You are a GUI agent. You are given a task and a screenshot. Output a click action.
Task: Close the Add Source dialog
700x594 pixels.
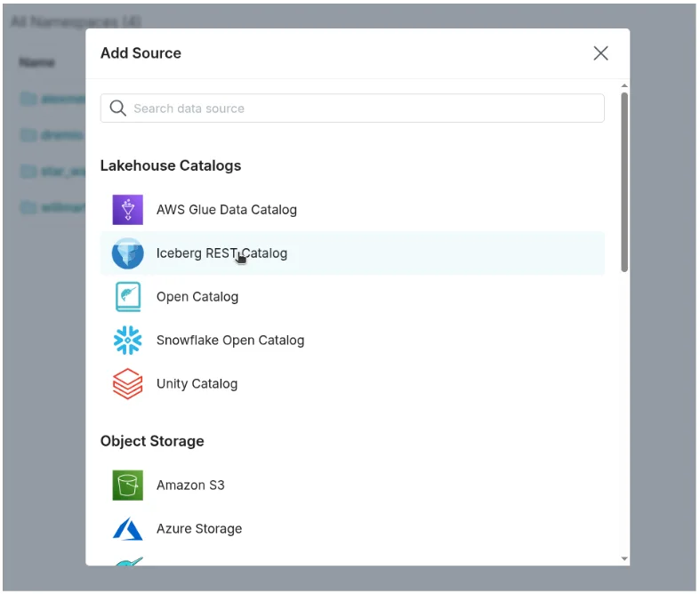click(600, 53)
